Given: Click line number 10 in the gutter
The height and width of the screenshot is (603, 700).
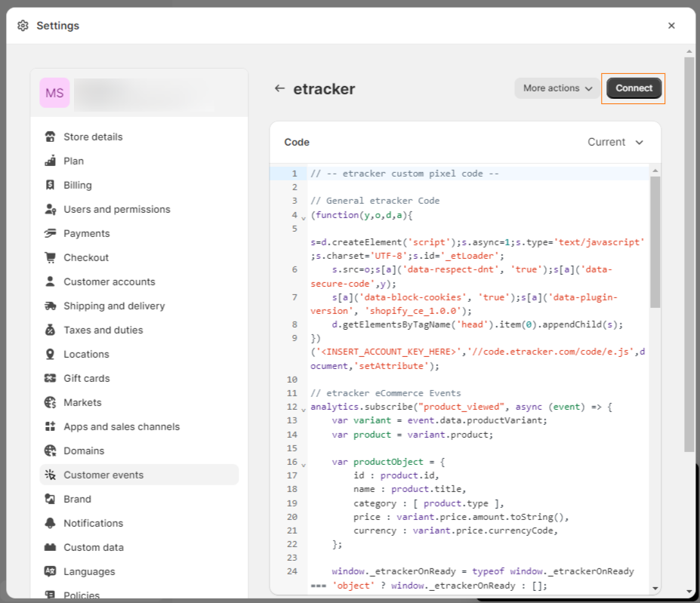Looking at the screenshot, I should (x=292, y=380).
